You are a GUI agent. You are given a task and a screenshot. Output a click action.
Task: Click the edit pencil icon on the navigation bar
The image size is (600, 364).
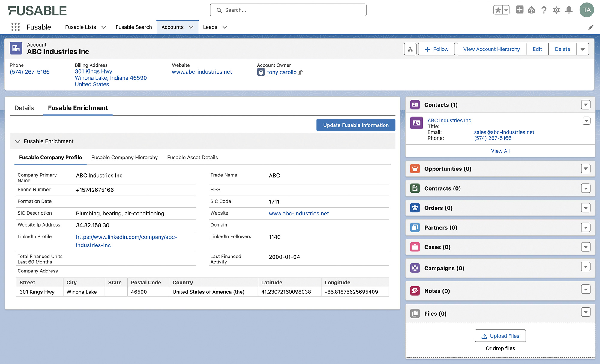point(591,27)
